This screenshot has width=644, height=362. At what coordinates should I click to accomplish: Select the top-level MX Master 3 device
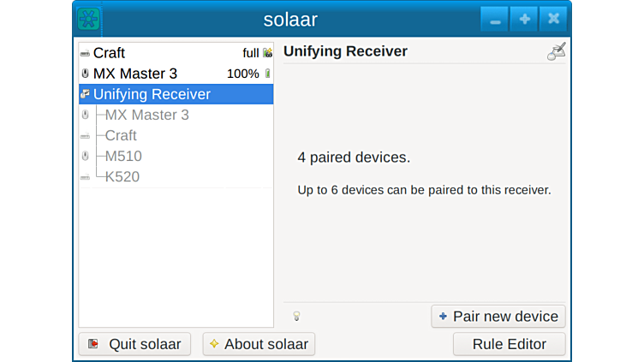[134, 74]
